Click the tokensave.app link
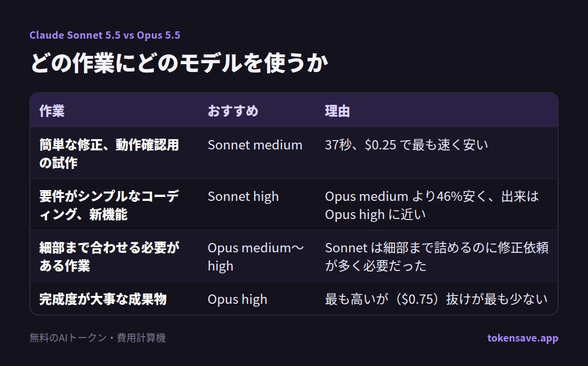The width and height of the screenshot is (588, 366). point(522,338)
